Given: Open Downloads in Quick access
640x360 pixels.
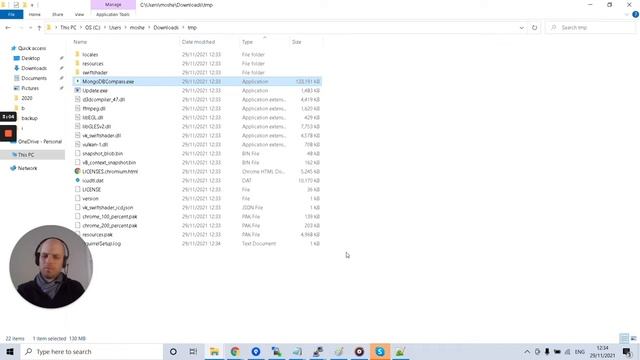Looking at the screenshot, I should [x=34, y=68].
